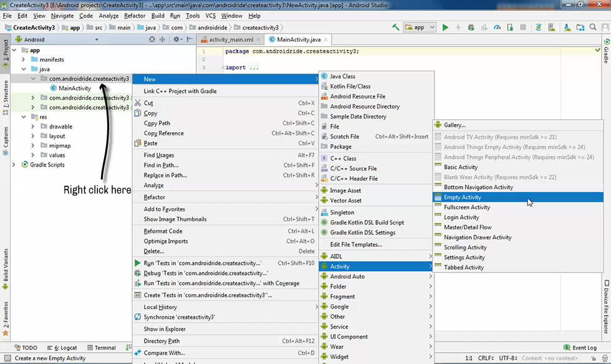Click Attach debugger to Android process icon

[510, 27]
